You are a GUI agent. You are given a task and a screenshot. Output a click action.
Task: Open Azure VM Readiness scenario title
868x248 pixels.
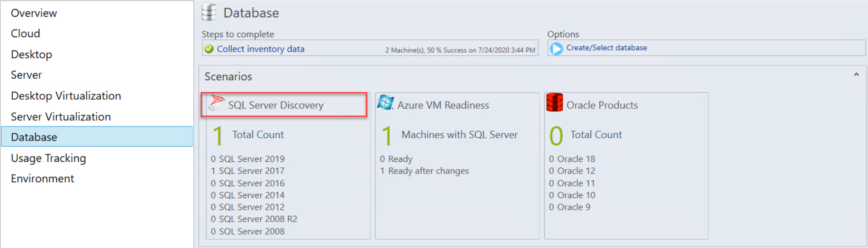click(443, 105)
